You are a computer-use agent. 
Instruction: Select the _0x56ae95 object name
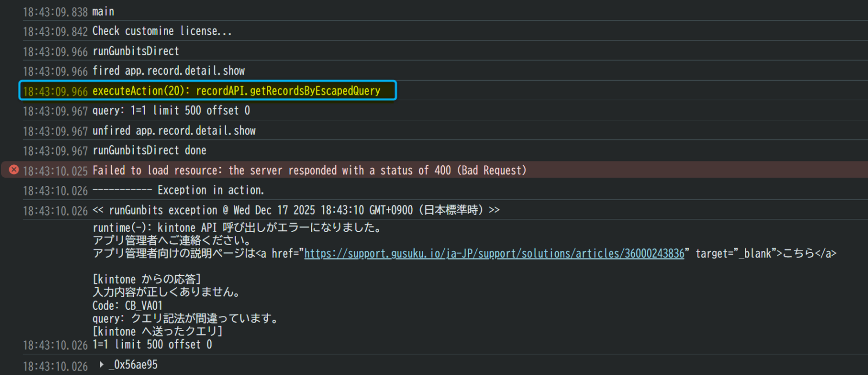133,365
